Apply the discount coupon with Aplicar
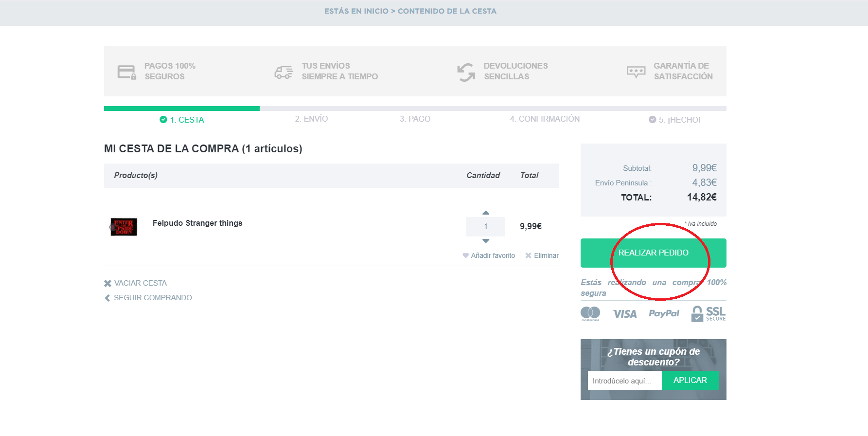The width and height of the screenshot is (868, 436). pos(690,381)
